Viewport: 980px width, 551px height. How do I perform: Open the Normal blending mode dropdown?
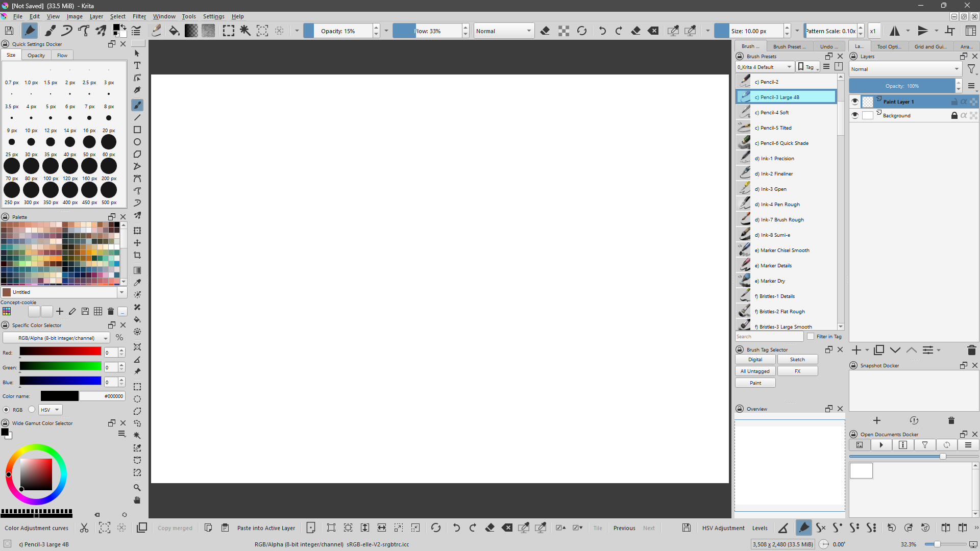point(503,31)
